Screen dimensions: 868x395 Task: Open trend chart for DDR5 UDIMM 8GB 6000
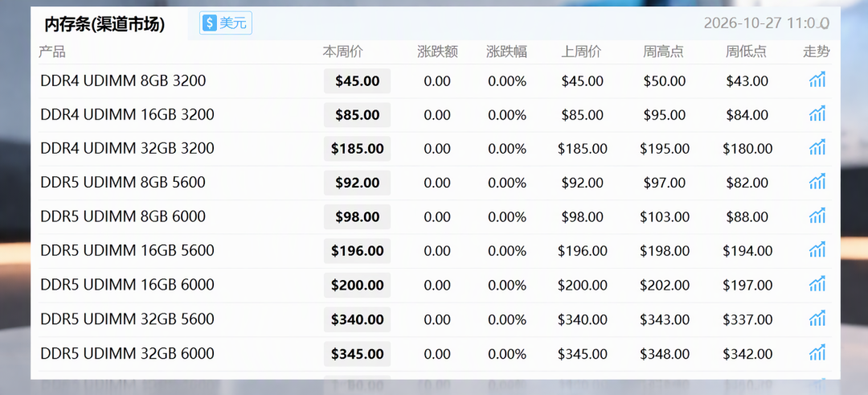click(x=817, y=216)
